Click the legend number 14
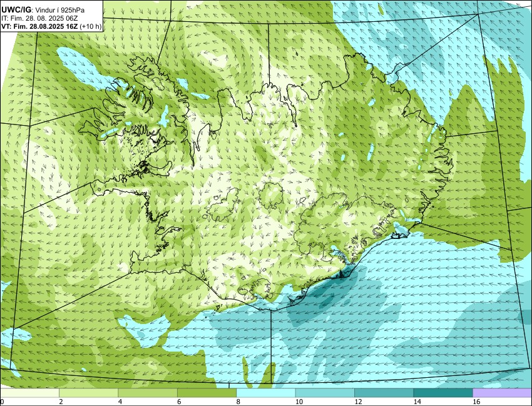 (417, 402)
